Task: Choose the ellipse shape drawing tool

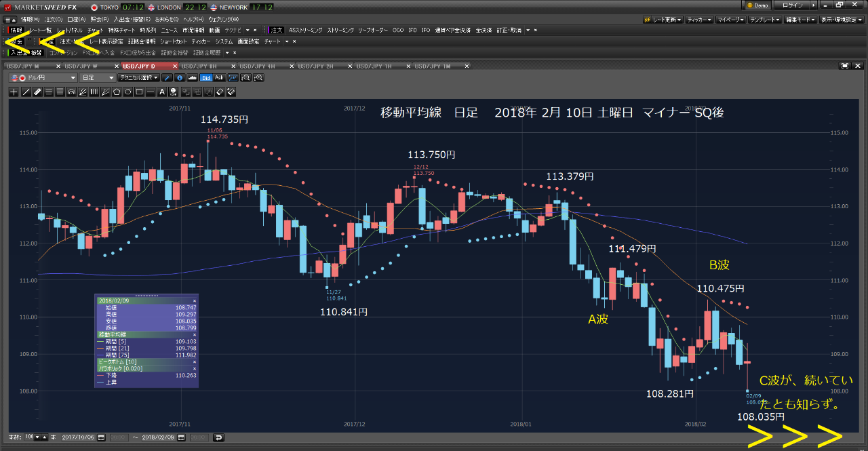Action: click(x=127, y=91)
